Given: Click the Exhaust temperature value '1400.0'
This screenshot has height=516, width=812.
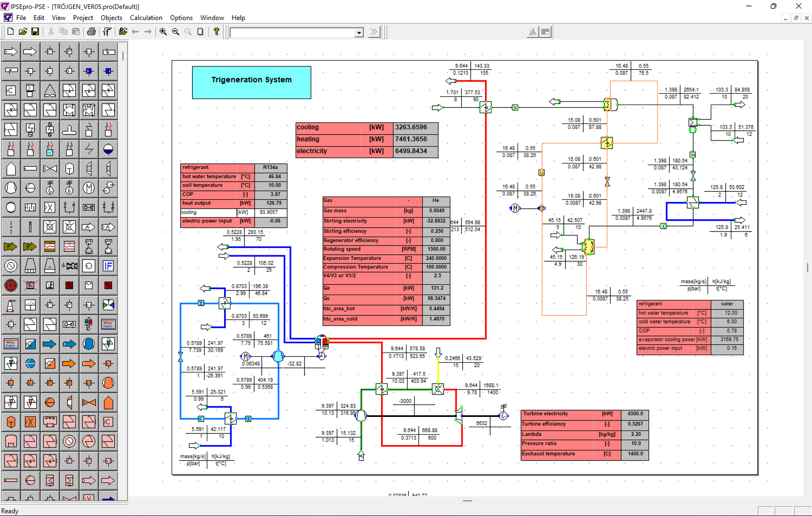Looking at the screenshot, I should [635, 454].
